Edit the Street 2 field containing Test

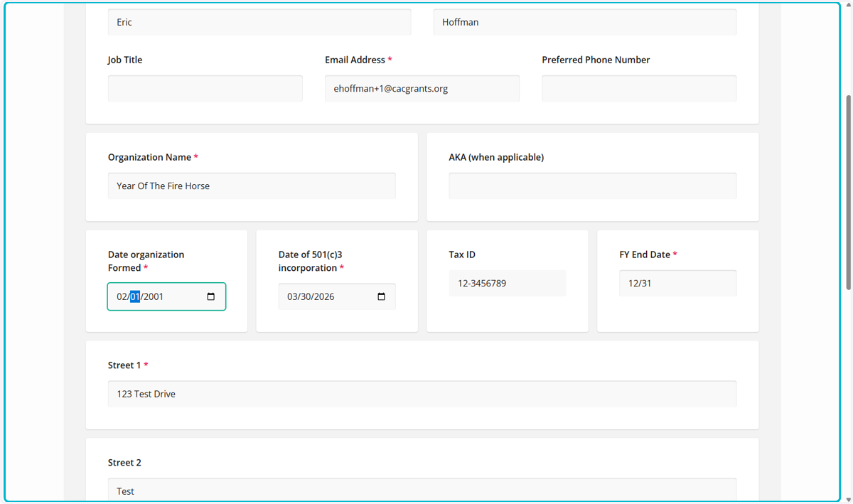click(x=422, y=490)
